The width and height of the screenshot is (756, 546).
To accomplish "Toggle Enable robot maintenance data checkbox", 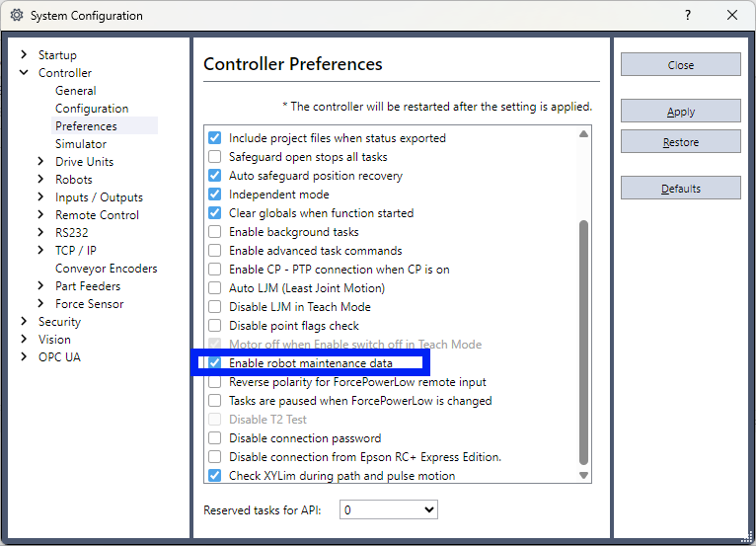I will click(x=214, y=363).
